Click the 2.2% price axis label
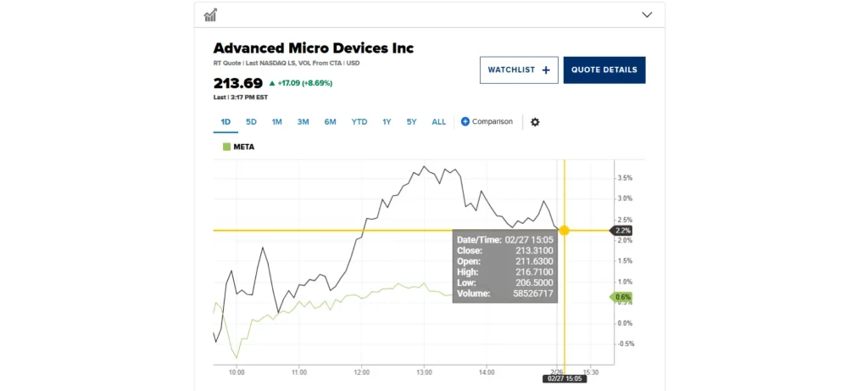This screenshot has width=868, height=391. point(622,231)
